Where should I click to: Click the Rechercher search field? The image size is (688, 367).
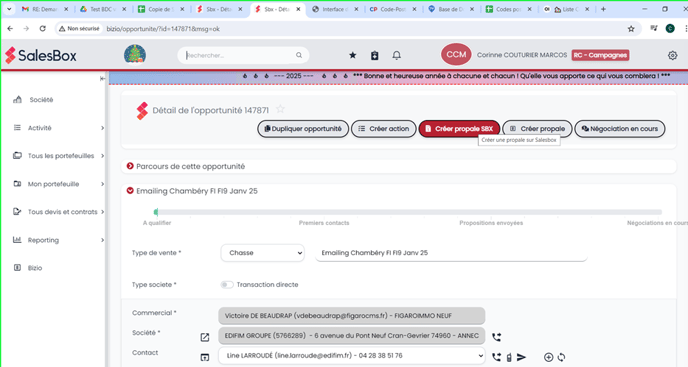243,55
